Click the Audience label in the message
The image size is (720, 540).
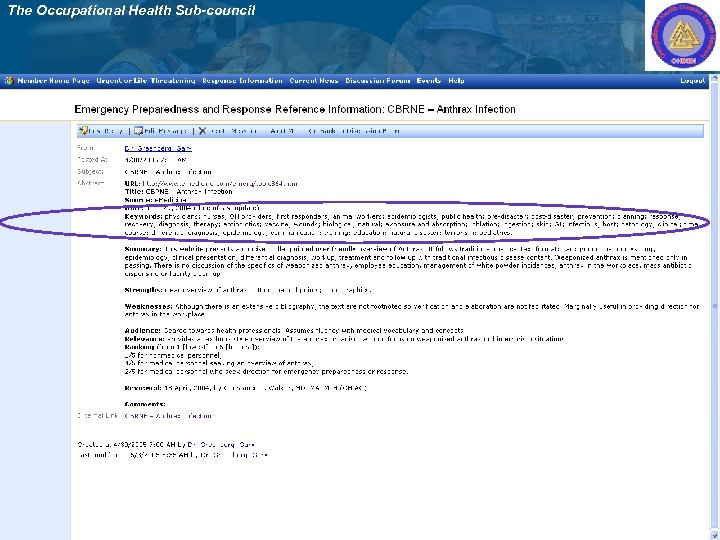pyautogui.click(x=142, y=331)
